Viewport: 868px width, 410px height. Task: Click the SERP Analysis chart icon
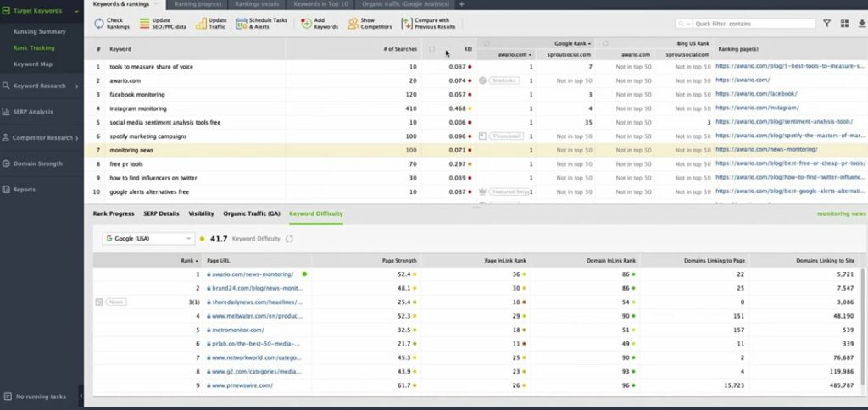[x=6, y=112]
